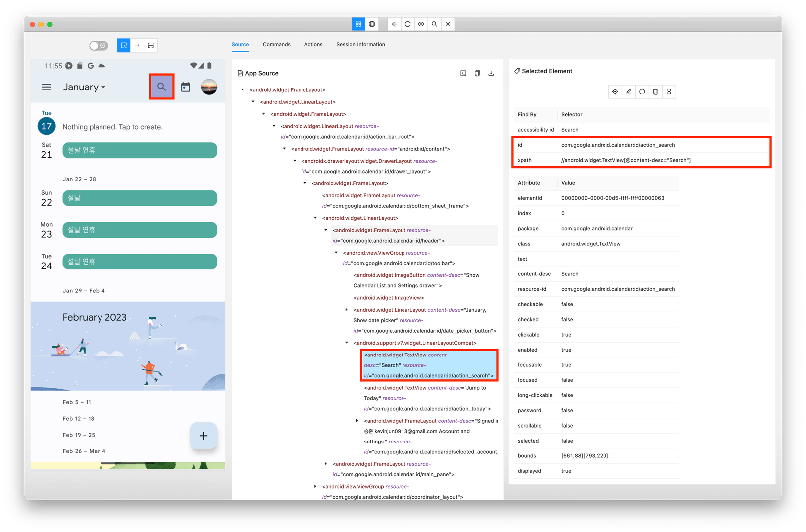Open the Commands tab
The width and height of the screenshot is (806, 532).
[277, 44]
